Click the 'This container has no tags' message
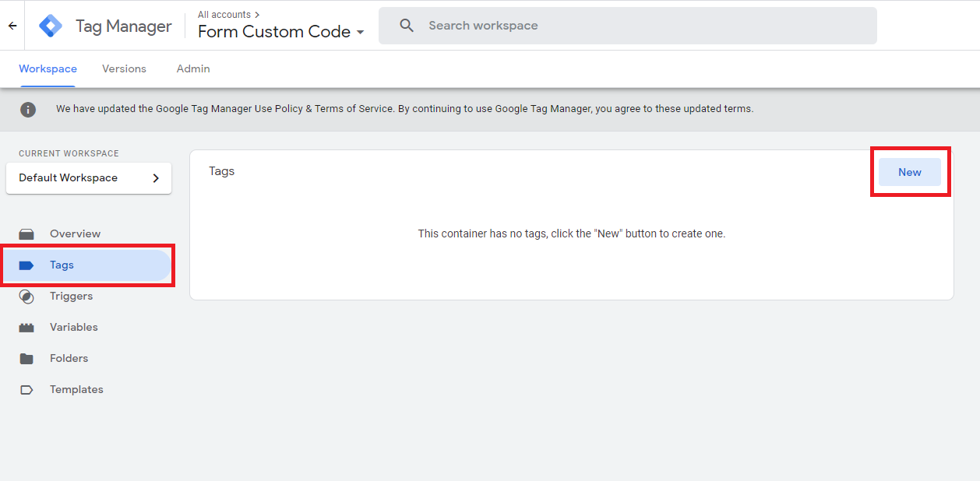The height and width of the screenshot is (481, 980). pos(572,233)
